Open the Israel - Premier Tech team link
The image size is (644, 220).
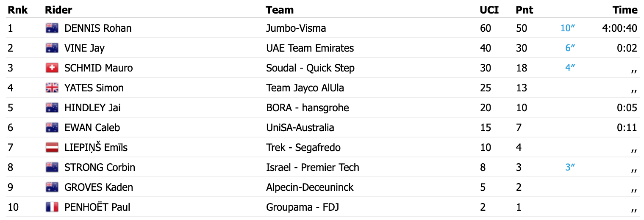[312, 168]
